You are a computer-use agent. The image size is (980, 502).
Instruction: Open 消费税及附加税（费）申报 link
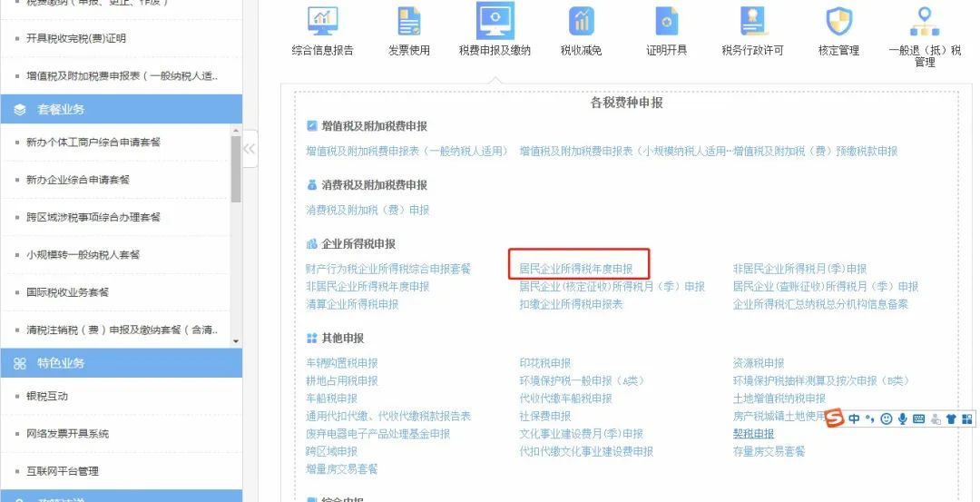(x=367, y=210)
